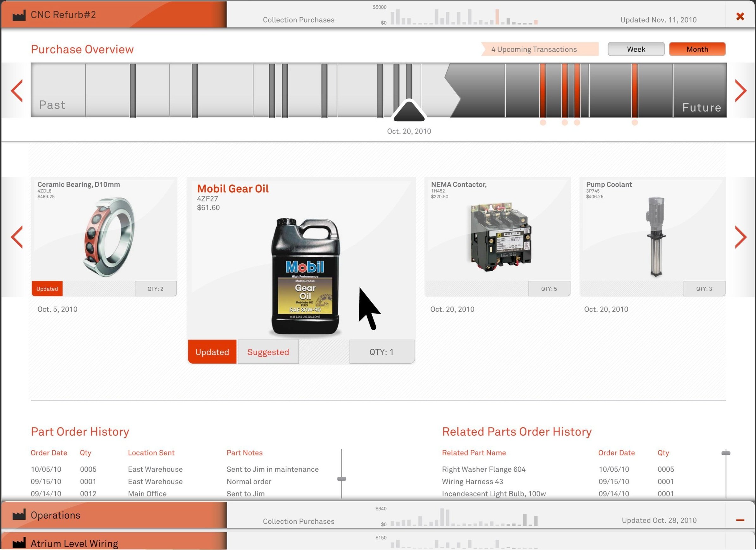Sort by Related Part Name column
Screen dimensions: 756x550
474,453
